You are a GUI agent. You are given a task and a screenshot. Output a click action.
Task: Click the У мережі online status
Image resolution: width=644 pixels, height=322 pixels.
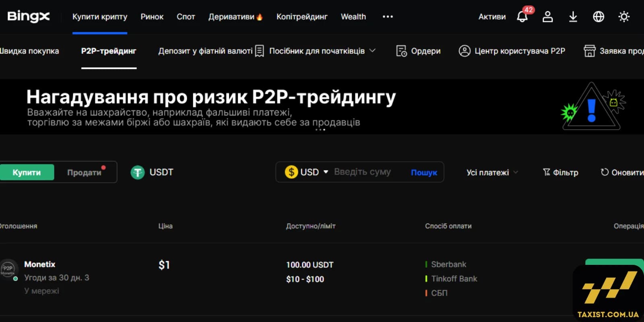pos(41,291)
